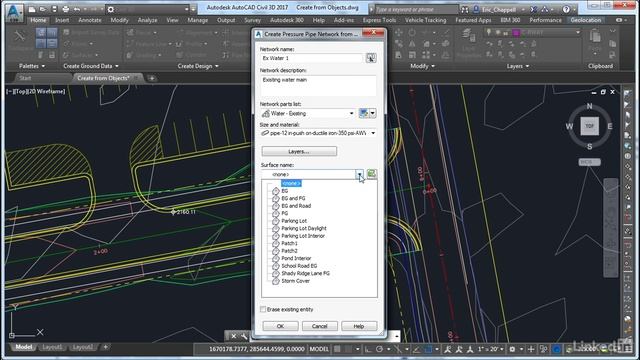
Task: Select EG and Road surface
Action: [296, 206]
